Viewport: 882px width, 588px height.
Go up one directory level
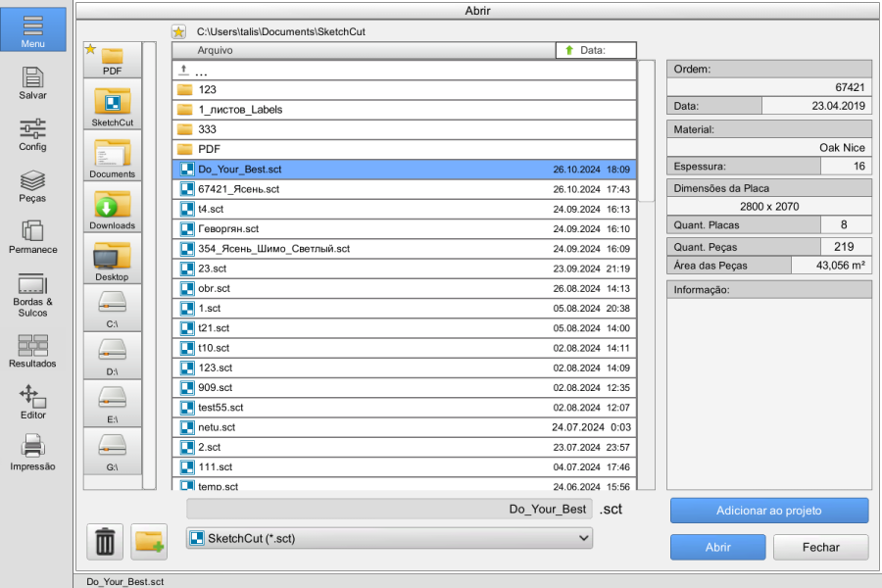tap(404, 71)
